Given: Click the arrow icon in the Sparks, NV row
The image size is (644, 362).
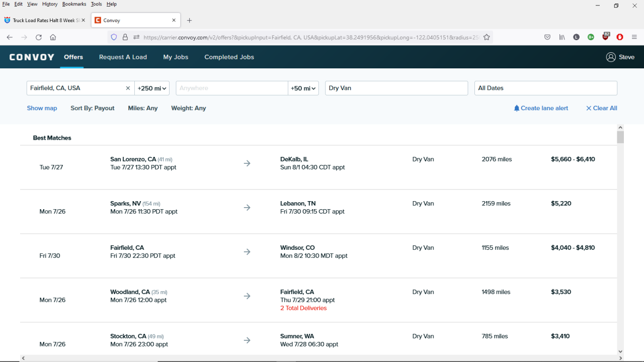Looking at the screenshot, I should tap(247, 208).
